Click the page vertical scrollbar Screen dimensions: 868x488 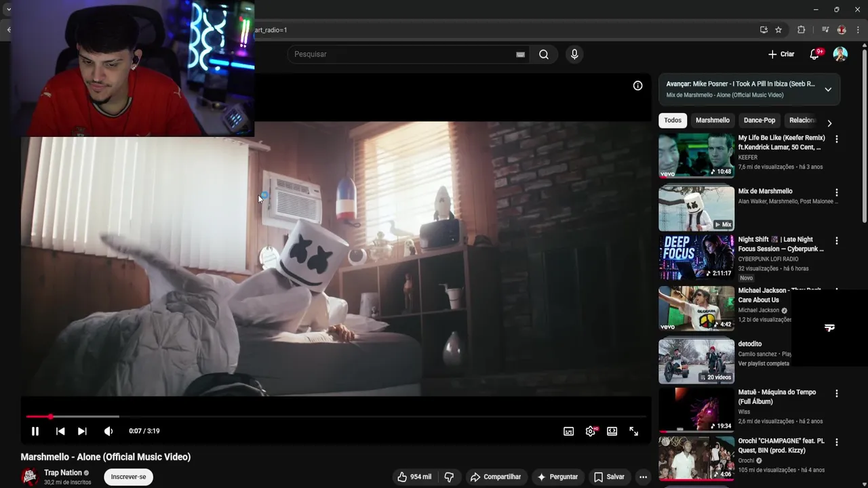coord(864,136)
